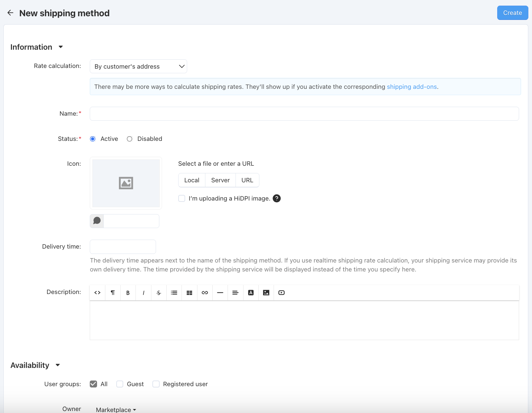
Task: Open text alignment options in editor
Action: point(236,293)
